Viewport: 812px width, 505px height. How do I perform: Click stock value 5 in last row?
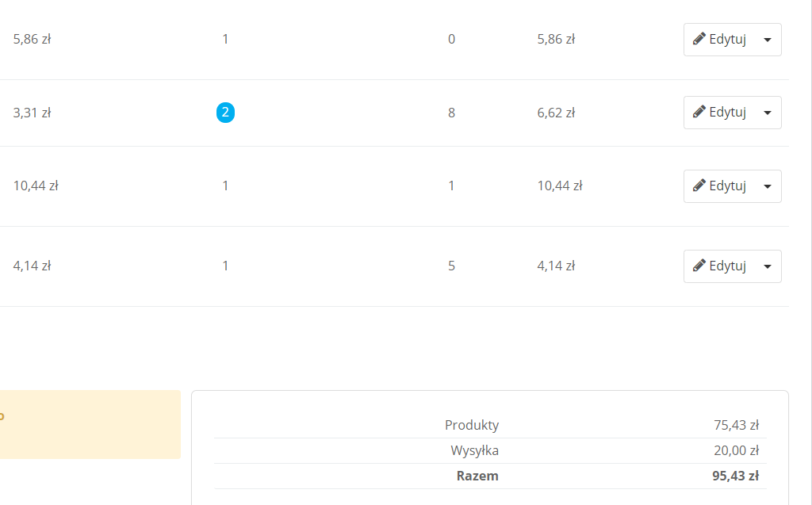(x=451, y=266)
